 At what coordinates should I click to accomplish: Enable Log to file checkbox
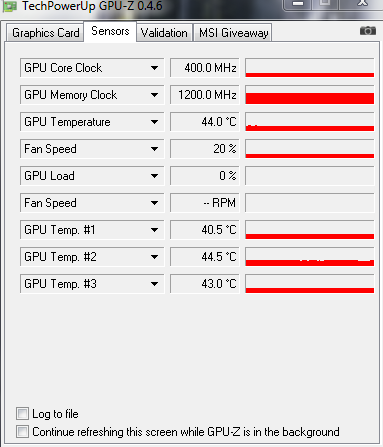pos(22,414)
